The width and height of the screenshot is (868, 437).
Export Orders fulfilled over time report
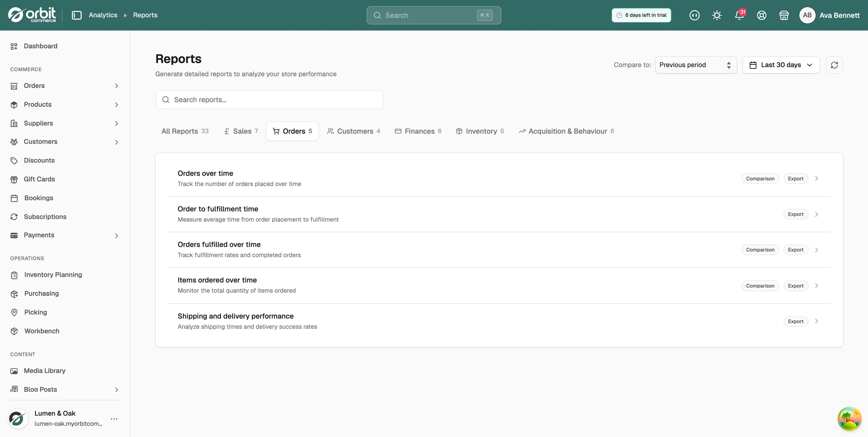click(x=795, y=250)
